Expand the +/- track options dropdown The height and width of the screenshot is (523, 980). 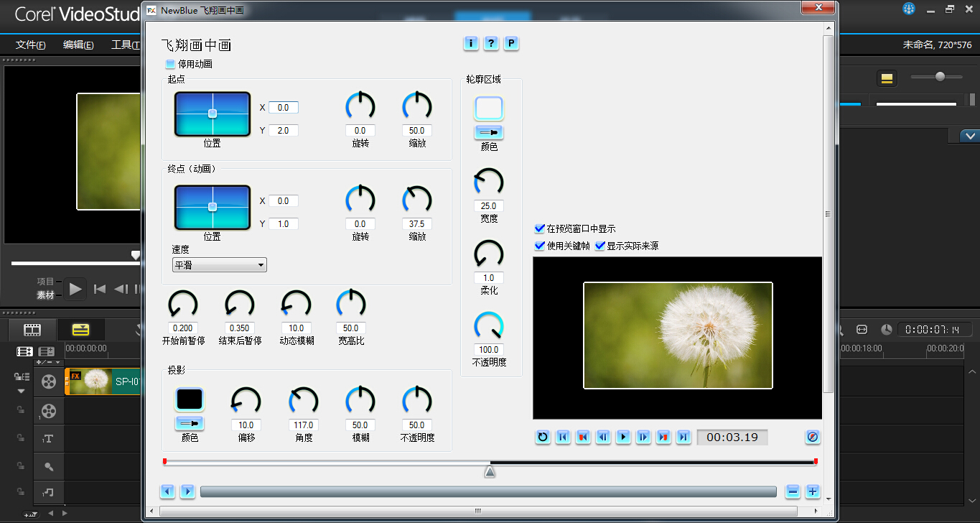pos(48,363)
